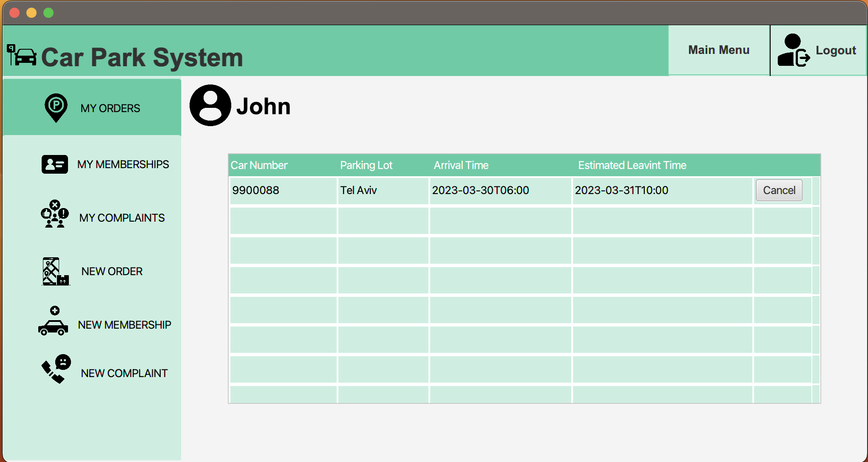The width and height of the screenshot is (868, 462).
Task: Click John's profile avatar icon
Action: tap(210, 105)
